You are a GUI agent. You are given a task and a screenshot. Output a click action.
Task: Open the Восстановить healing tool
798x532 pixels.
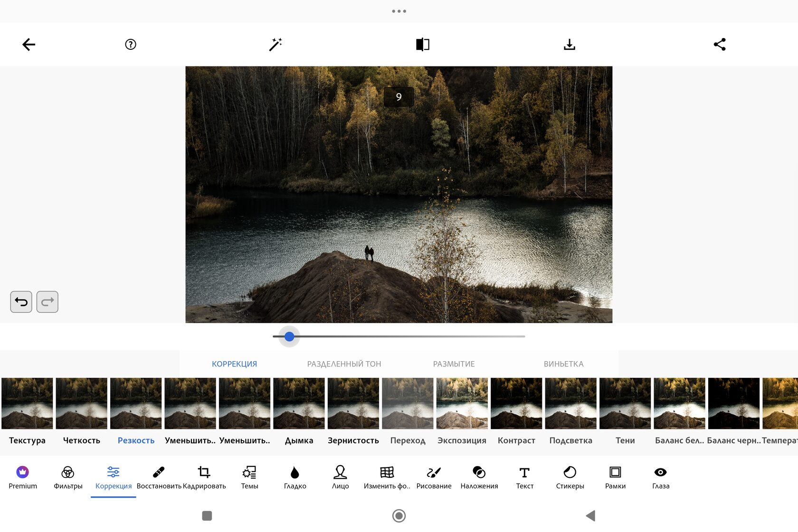pos(159,477)
